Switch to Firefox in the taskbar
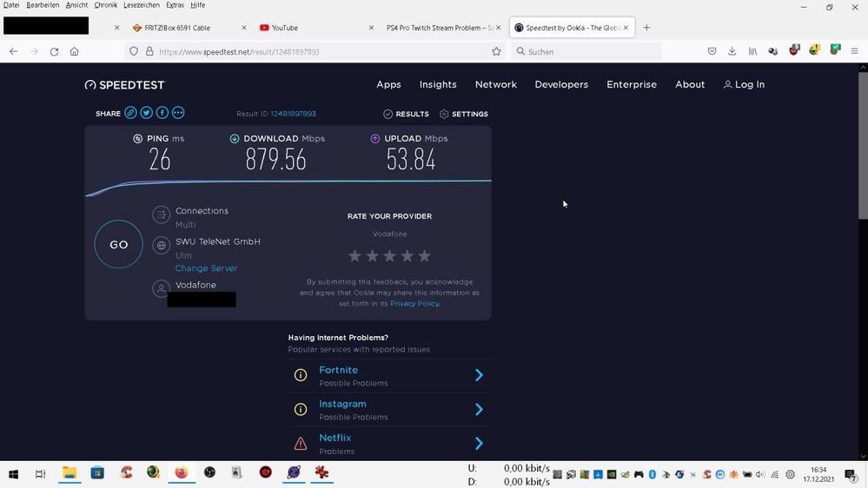Image resolution: width=868 pixels, height=488 pixels. click(181, 473)
